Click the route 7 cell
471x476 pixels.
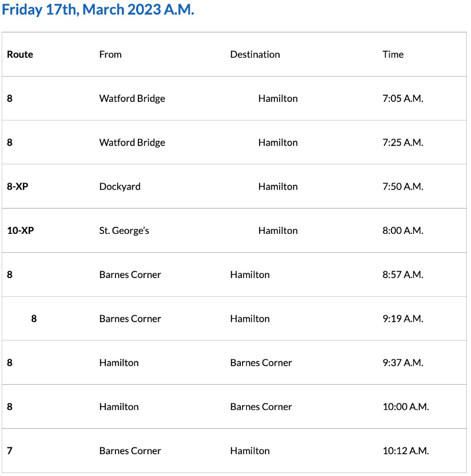(10, 451)
